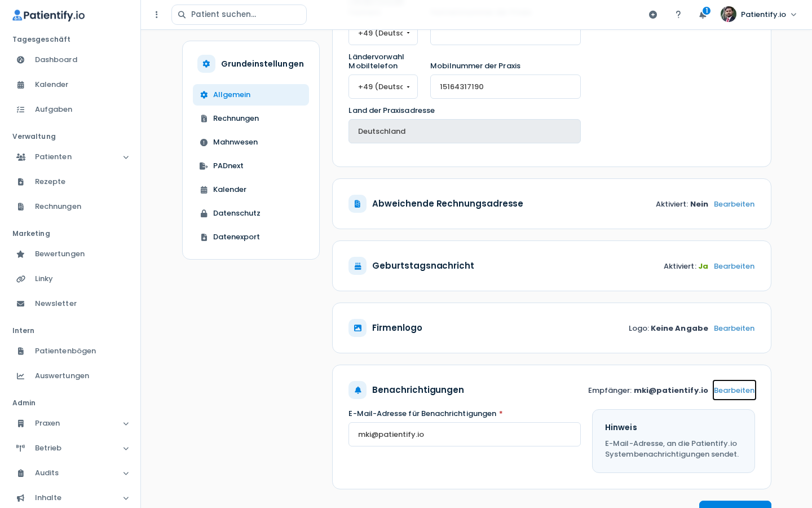Open Datenschutz settings section
The height and width of the screenshot is (508, 812).
pyautogui.click(x=251, y=213)
